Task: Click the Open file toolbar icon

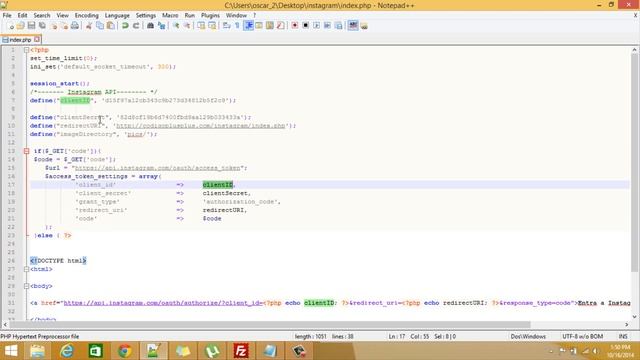Action: [x=20, y=26]
